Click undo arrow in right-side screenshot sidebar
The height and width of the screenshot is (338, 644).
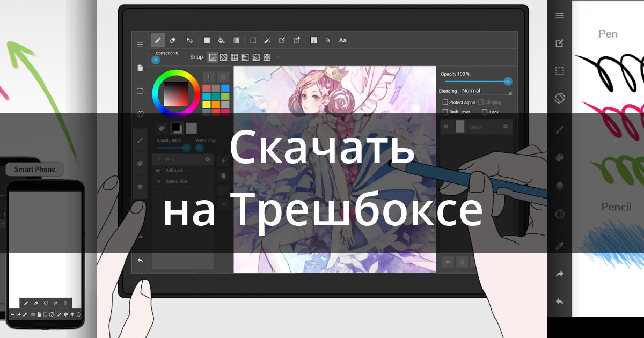[560, 302]
